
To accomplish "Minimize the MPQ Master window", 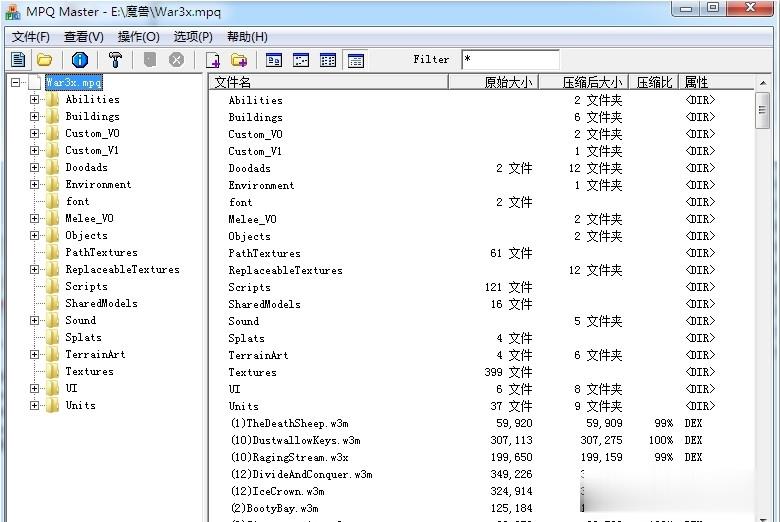I will 686,8.
